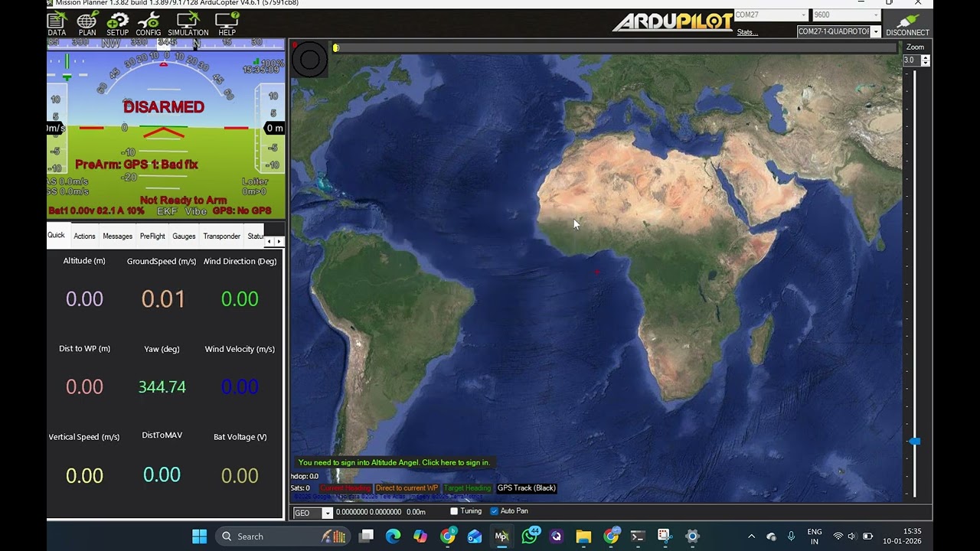This screenshot has width=980, height=551.
Task: Disable the Auto Pan checkbox
Action: [x=494, y=511]
